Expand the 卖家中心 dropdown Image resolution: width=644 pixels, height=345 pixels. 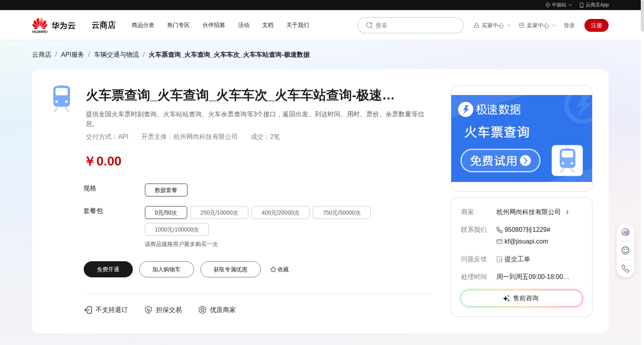pyautogui.click(x=554, y=25)
